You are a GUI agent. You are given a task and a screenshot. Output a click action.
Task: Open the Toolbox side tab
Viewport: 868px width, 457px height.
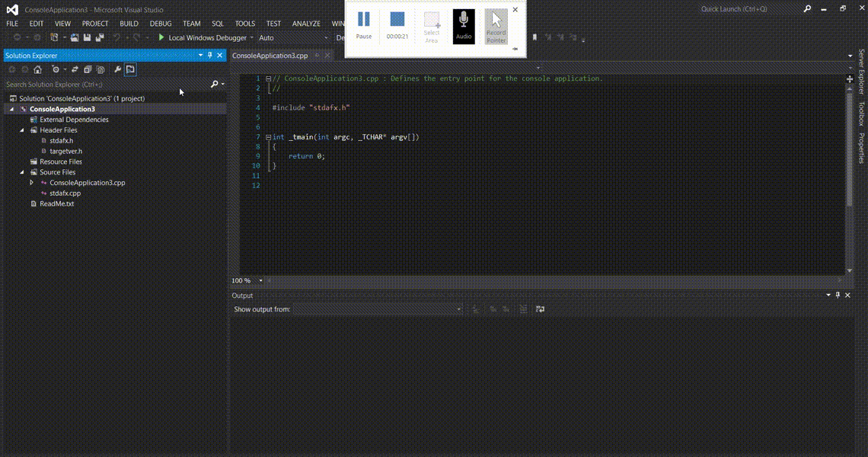(x=861, y=114)
